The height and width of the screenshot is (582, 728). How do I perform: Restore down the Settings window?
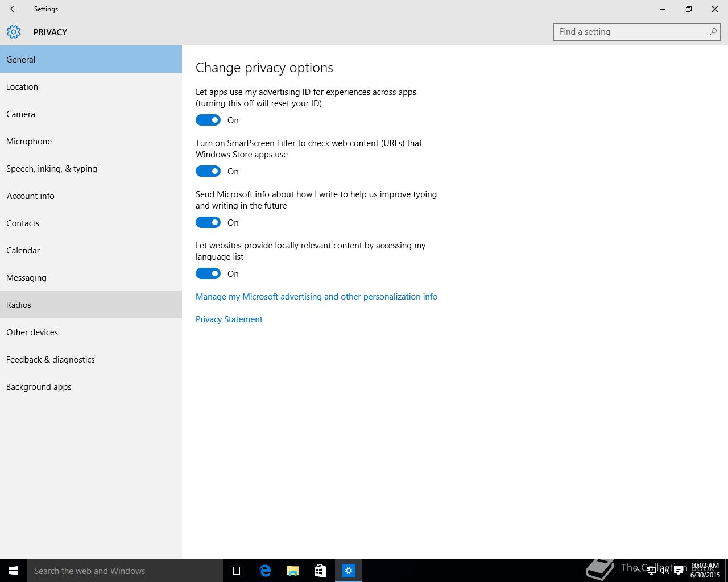coord(689,9)
